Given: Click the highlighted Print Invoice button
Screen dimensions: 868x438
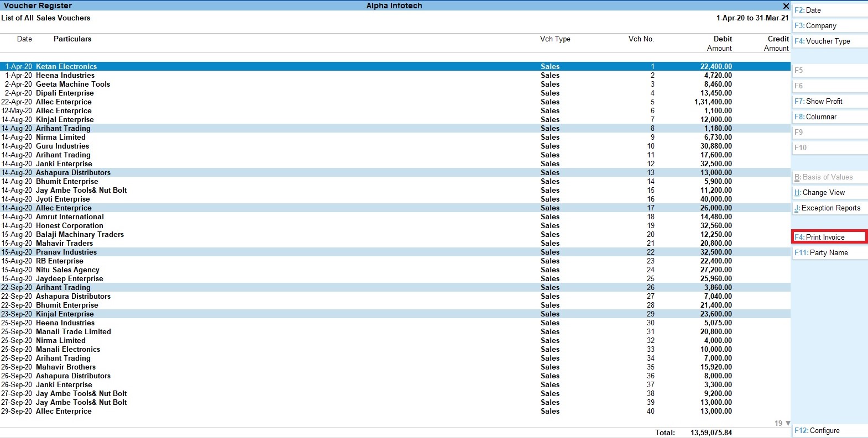Looking at the screenshot, I should pos(829,238).
